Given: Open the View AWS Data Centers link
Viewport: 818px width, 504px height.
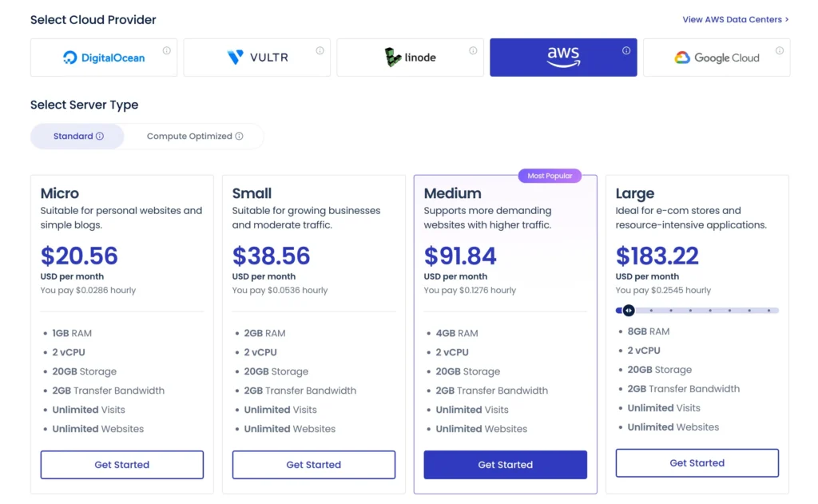Looking at the screenshot, I should pyautogui.click(x=734, y=19).
